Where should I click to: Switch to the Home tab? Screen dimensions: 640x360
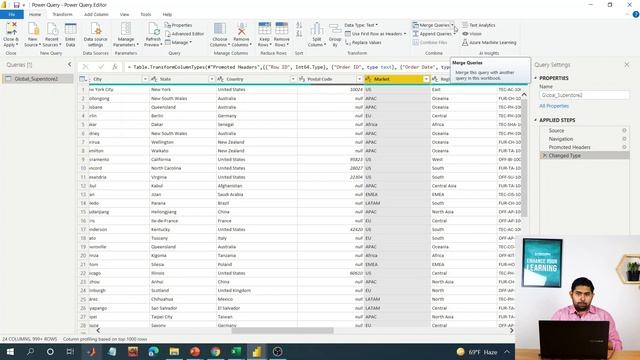click(35, 14)
